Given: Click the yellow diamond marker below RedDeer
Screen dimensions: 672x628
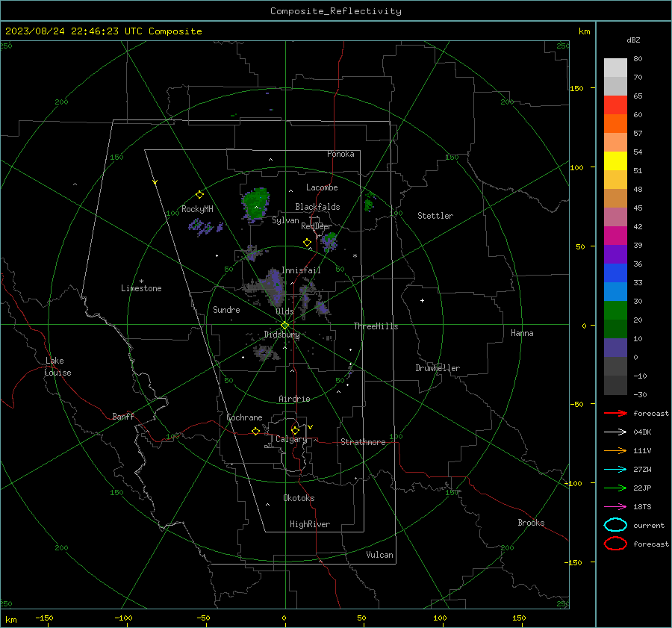Looking at the screenshot, I should click(x=307, y=242).
